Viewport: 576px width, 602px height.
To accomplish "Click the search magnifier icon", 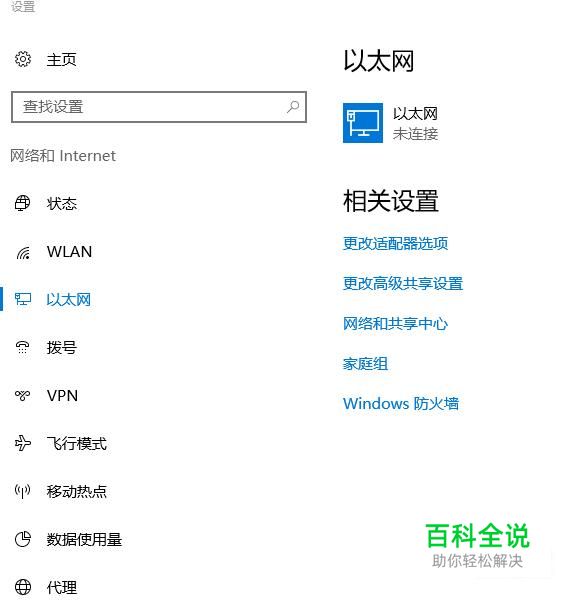I will point(293,107).
